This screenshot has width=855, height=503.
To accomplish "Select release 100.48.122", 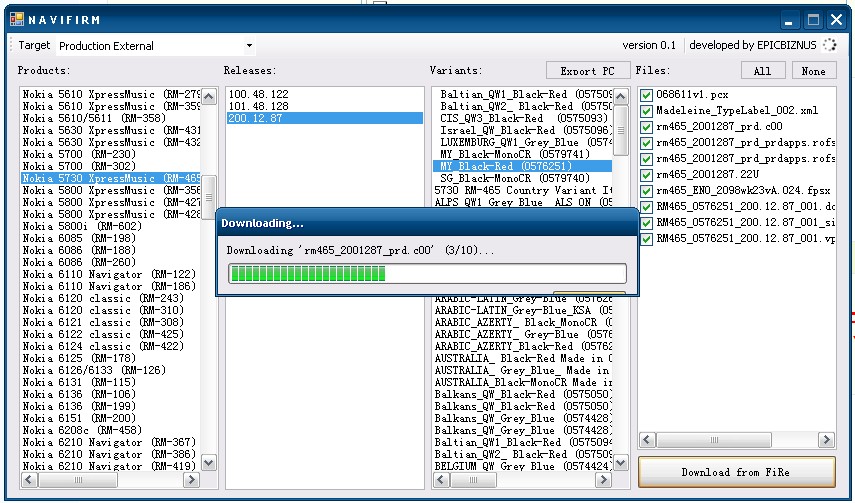I will [324, 94].
